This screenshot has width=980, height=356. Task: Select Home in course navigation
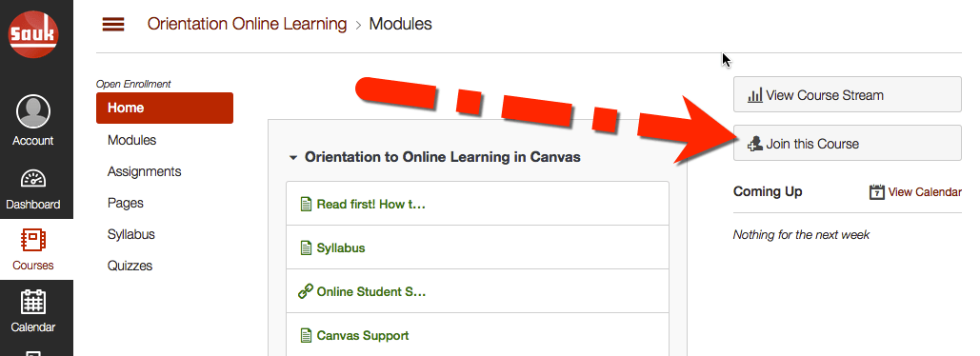pyautogui.click(x=165, y=109)
